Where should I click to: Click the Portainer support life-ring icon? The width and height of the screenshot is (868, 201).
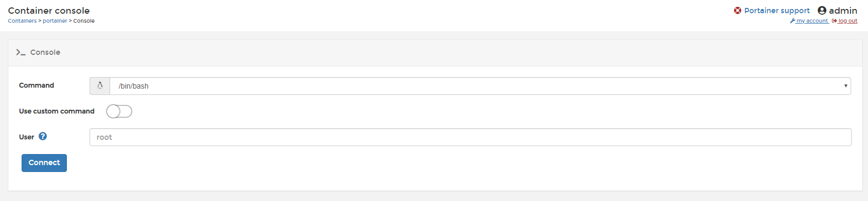[737, 11]
